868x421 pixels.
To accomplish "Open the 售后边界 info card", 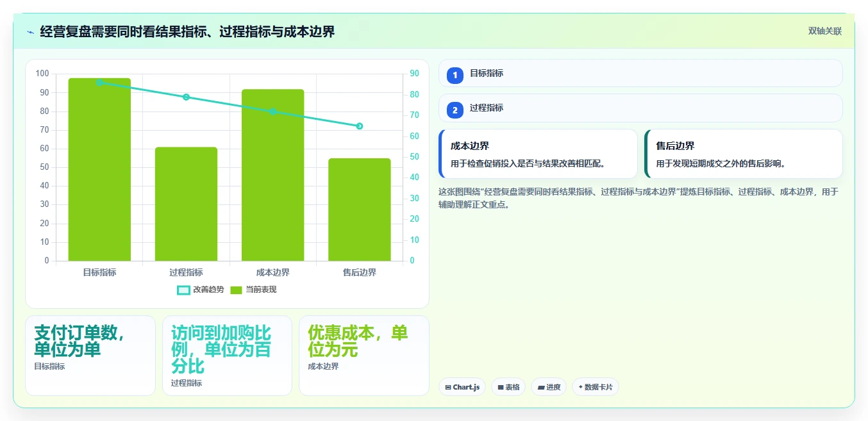I will pyautogui.click(x=743, y=154).
